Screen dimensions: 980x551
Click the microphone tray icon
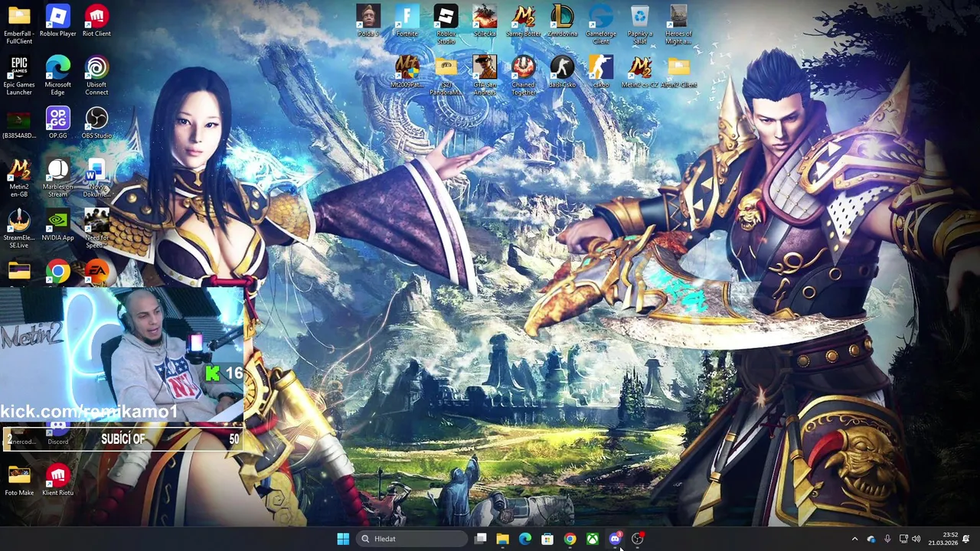(x=887, y=539)
